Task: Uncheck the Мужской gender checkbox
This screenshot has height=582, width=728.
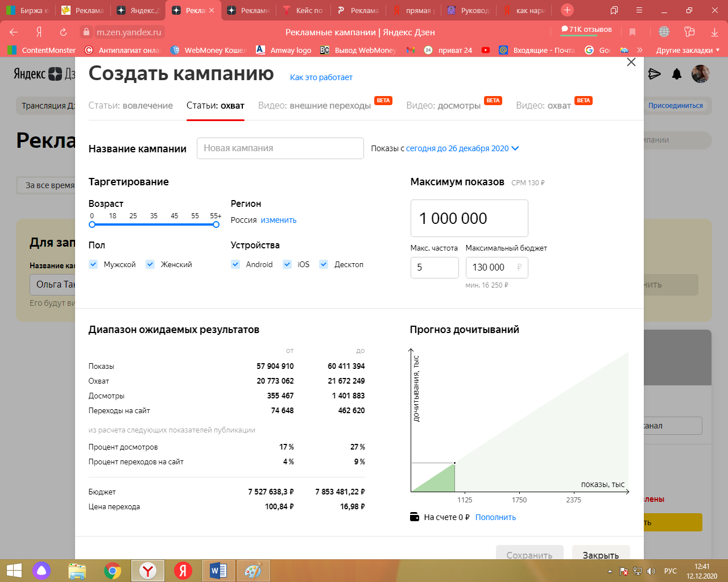Action: pos(93,264)
